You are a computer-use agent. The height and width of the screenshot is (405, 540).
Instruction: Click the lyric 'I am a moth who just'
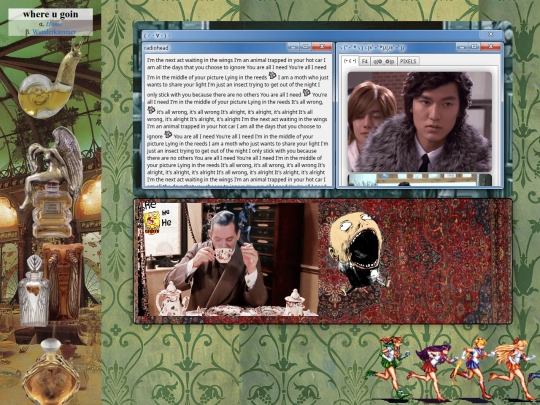pyautogui.click(x=303, y=77)
